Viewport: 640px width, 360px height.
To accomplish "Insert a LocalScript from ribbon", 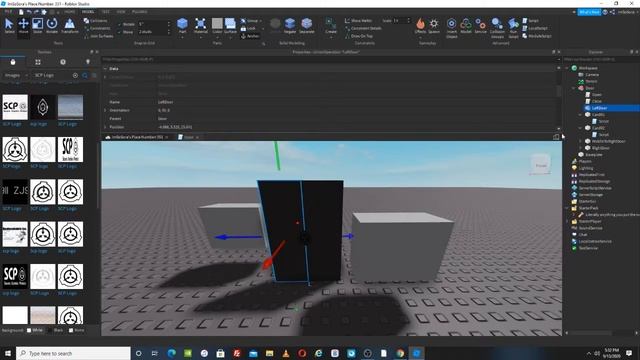I will [x=535, y=28].
